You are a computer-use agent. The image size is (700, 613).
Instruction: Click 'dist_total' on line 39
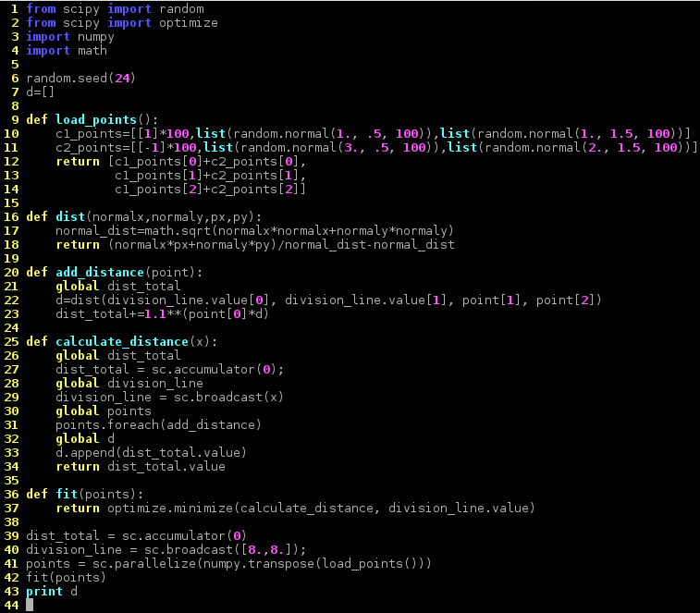point(63,535)
